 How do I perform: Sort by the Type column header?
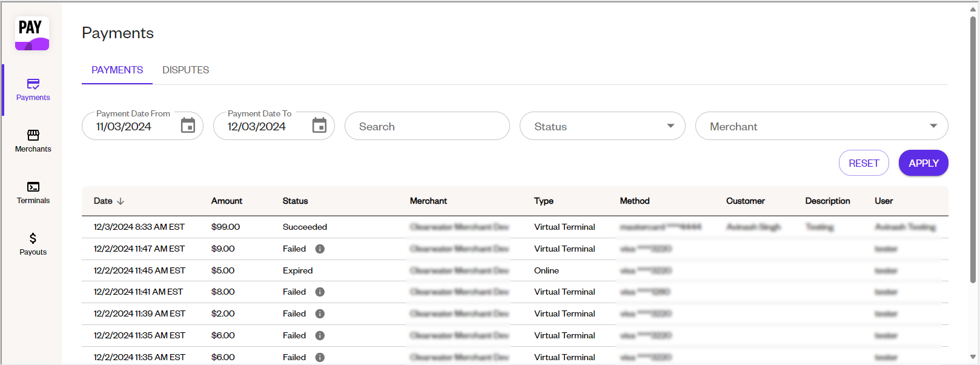pos(544,201)
